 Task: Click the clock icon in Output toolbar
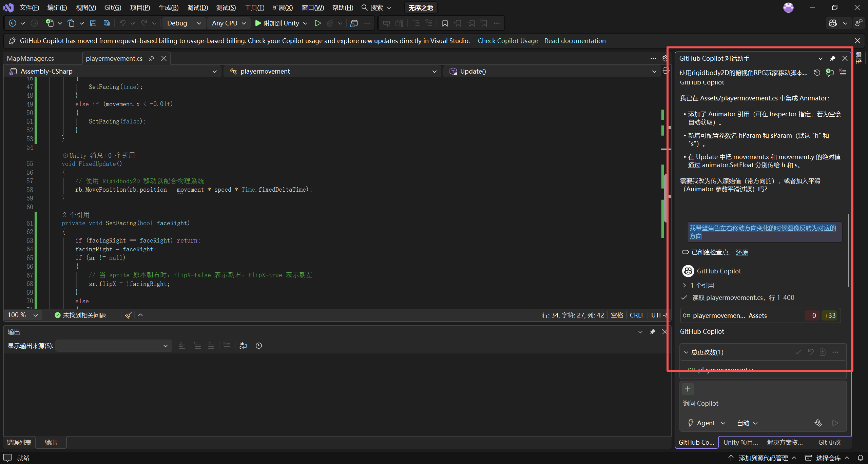click(x=259, y=346)
